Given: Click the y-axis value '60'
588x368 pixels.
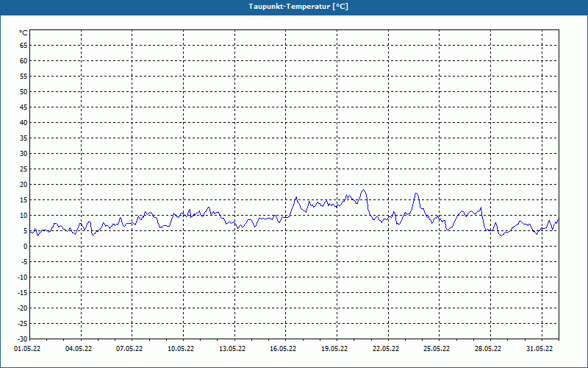Looking at the screenshot, I should [24, 61].
